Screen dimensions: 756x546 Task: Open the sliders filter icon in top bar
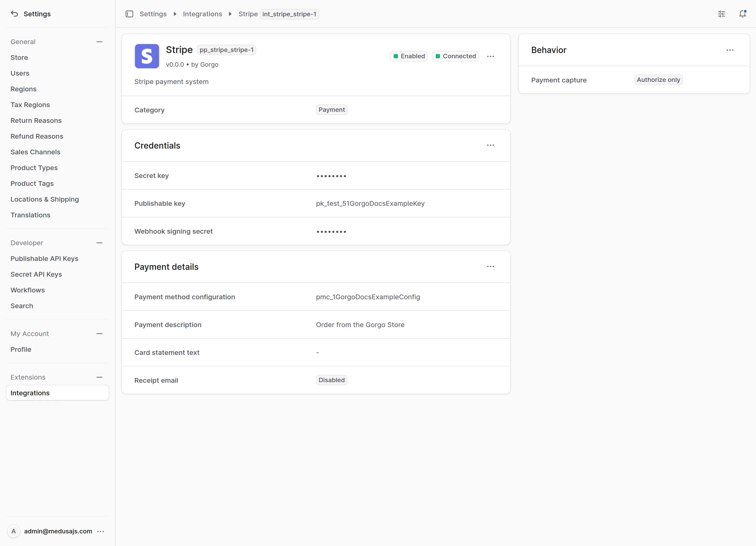722,14
